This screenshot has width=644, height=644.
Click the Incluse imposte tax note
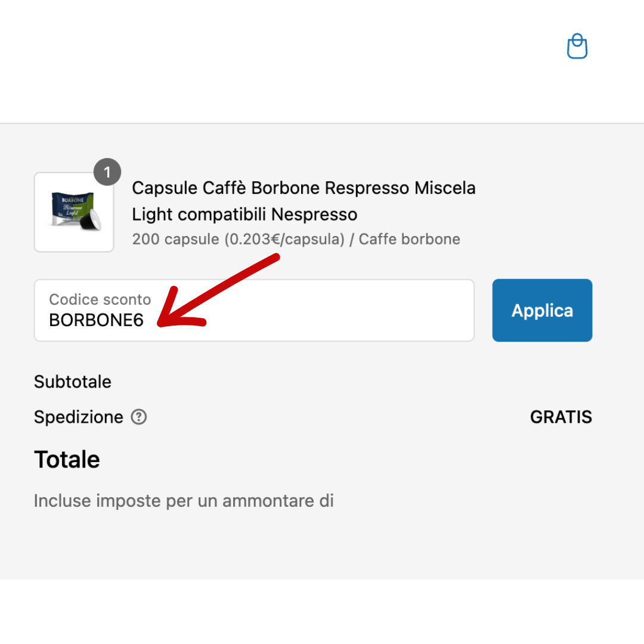(184, 501)
